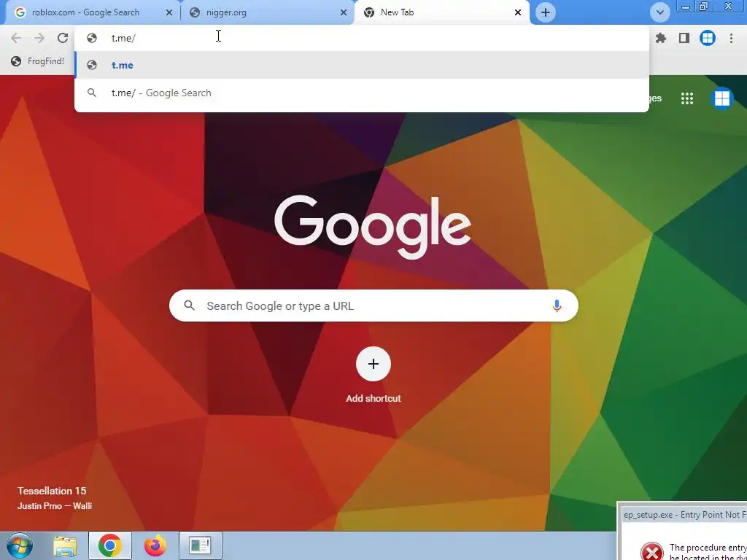
Task: Open the Extensions puzzle icon
Action: pos(661,38)
